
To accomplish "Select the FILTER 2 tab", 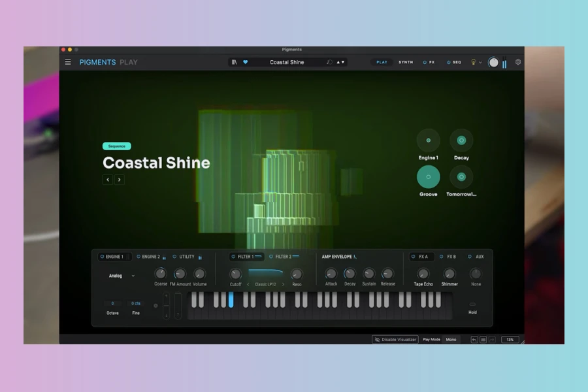I will 283,257.
